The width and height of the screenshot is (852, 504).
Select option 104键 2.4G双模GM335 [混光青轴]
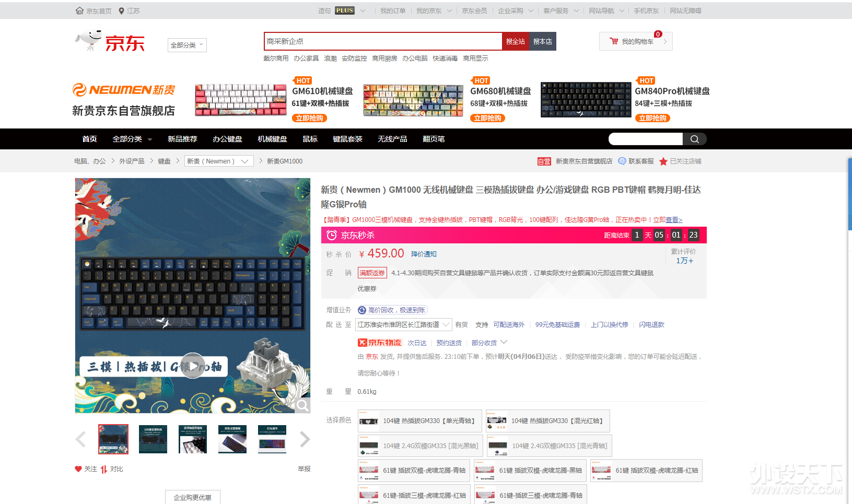tap(549, 446)
